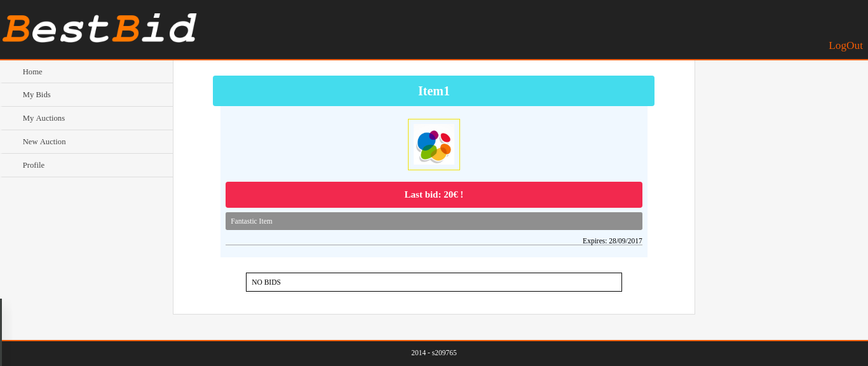The image size is (868, 366).
Task: Click the word 'Bid' in the logo
Action: (154, 30)
